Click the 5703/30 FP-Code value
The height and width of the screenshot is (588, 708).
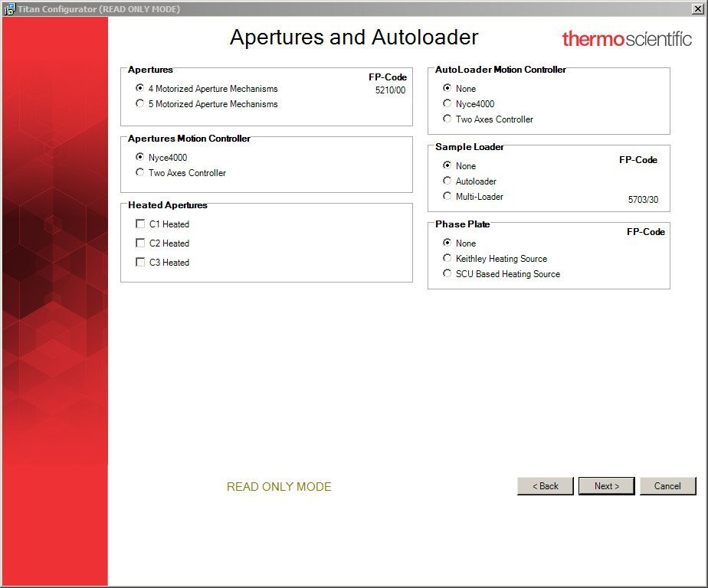pos(643,200)
